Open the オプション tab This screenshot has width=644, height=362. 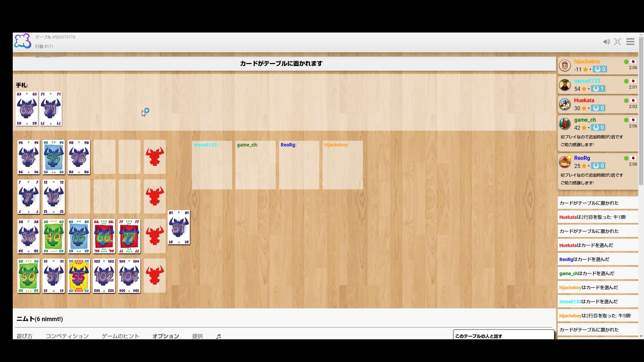(x=166, y=336)
